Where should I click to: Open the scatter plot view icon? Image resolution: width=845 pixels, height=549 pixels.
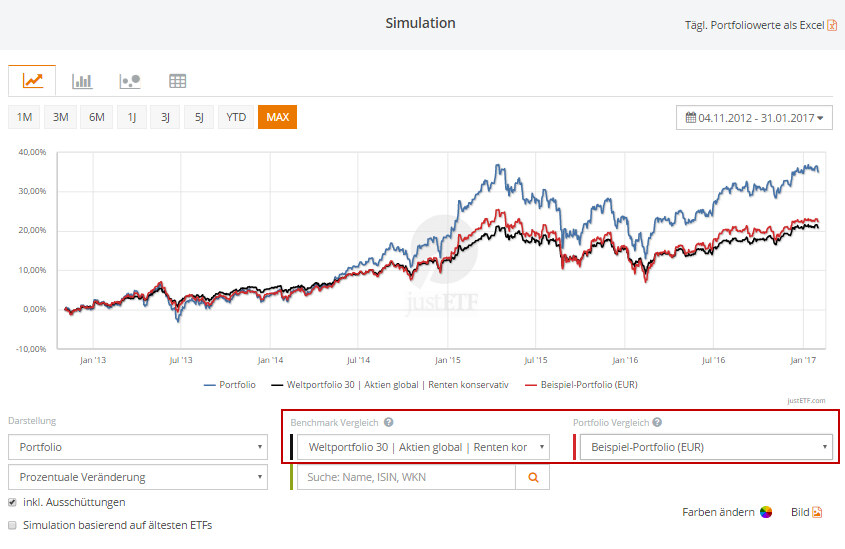129,81
